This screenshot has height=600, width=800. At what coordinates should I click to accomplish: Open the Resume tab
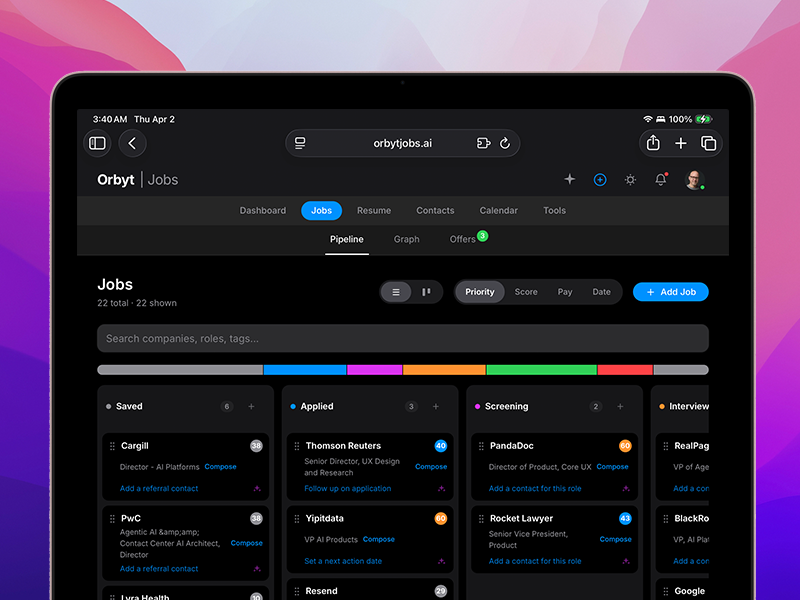coord(374,211)
